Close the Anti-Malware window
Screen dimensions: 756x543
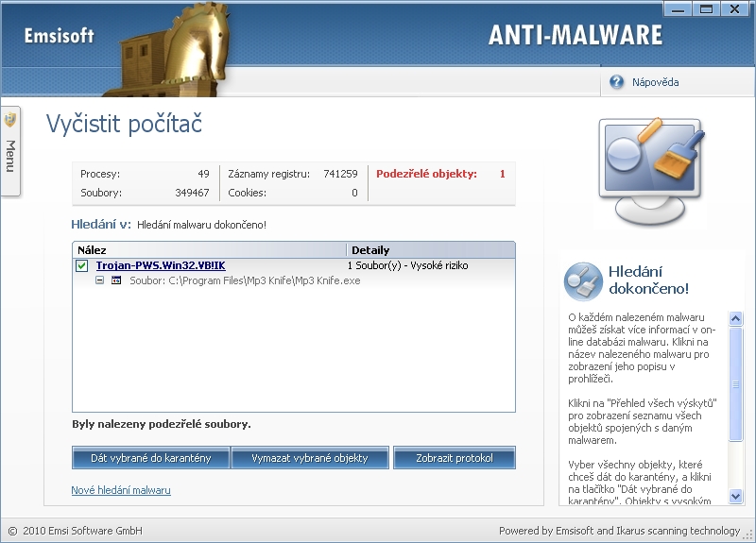tap(734, 9)
